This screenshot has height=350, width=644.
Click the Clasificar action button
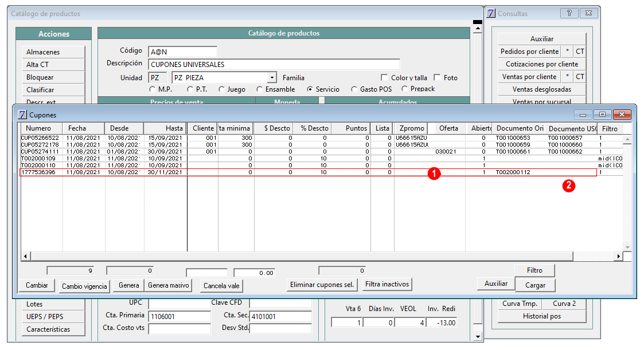(x=53, y=89)
